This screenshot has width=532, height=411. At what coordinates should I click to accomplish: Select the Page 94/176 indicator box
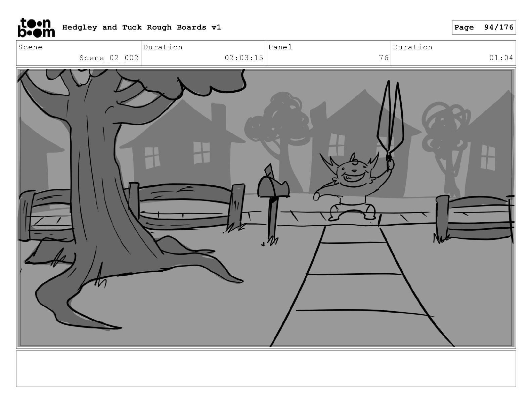click(484, 28)
